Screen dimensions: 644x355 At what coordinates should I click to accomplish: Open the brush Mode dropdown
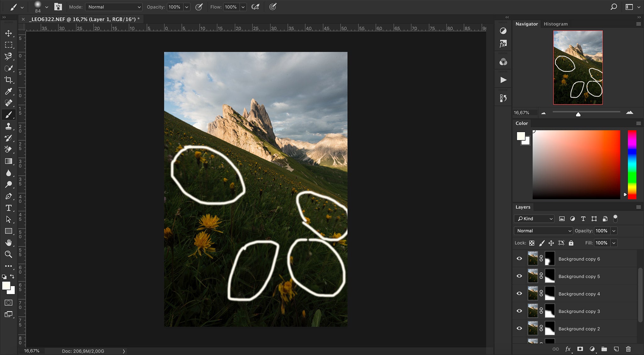[114, 7]
